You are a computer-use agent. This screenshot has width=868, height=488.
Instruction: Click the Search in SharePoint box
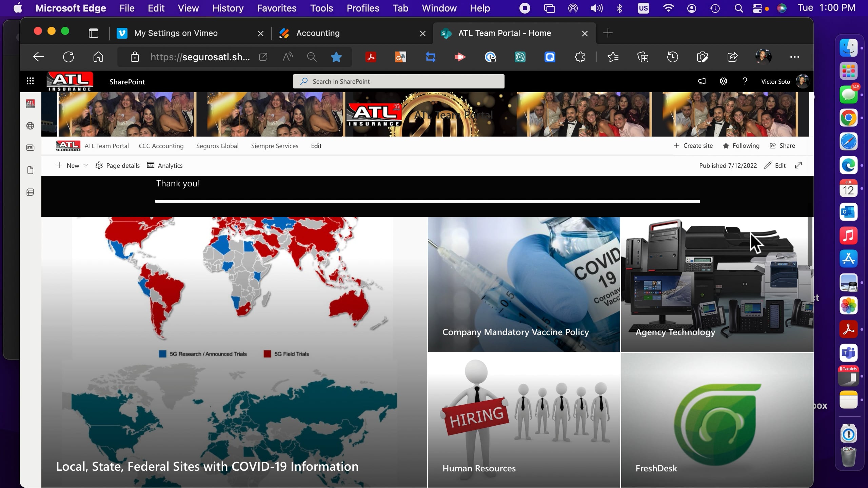(398, 81)
